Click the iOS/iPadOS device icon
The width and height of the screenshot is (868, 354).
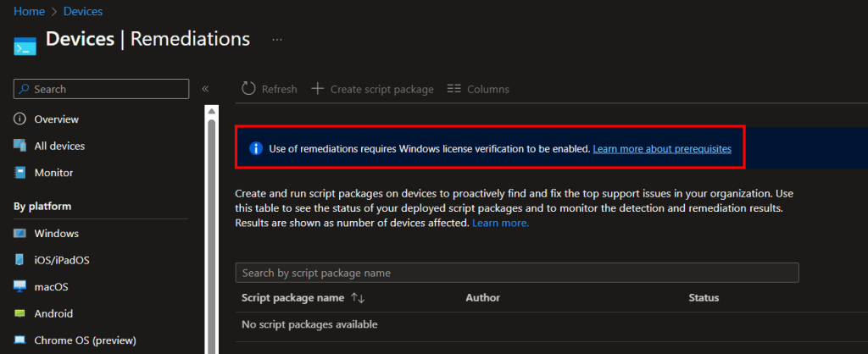20,260
